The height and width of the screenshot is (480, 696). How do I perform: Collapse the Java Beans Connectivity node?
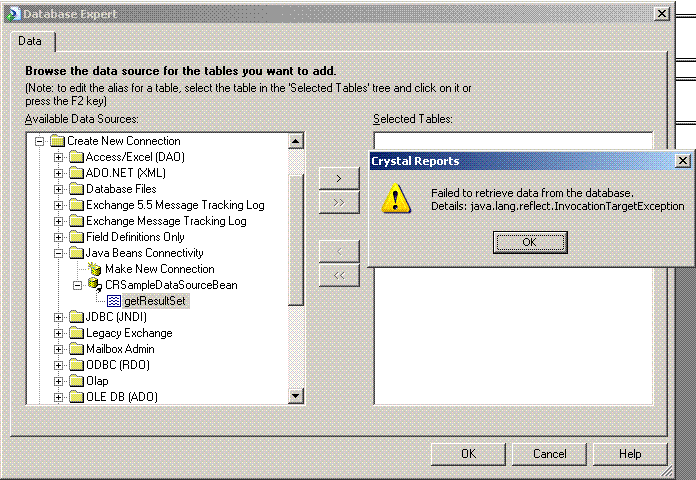tap(58, 254)
